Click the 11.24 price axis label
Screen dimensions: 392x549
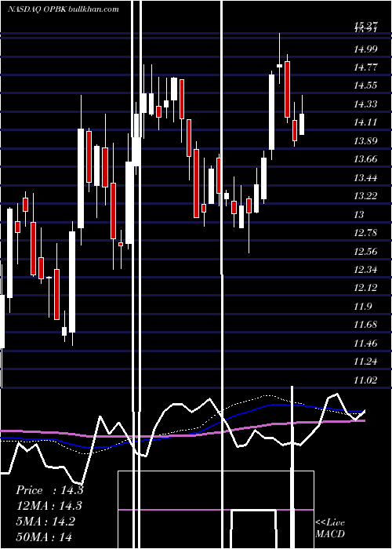coord(365,362)
